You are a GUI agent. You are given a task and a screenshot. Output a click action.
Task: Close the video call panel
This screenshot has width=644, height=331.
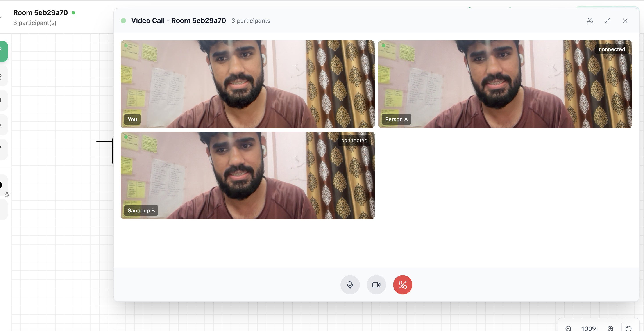(x=625, y=20)
